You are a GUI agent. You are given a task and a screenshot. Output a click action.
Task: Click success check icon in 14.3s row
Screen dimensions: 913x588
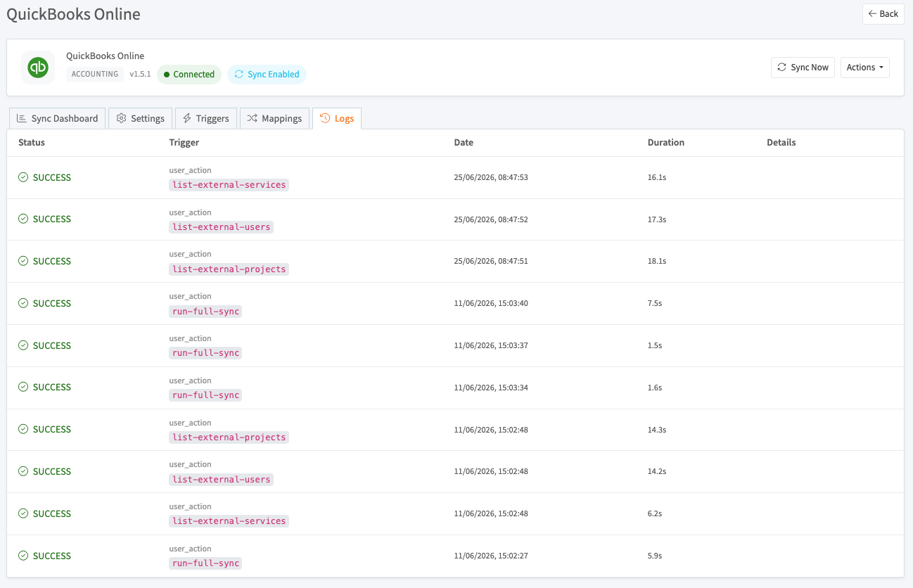(23, 429)
